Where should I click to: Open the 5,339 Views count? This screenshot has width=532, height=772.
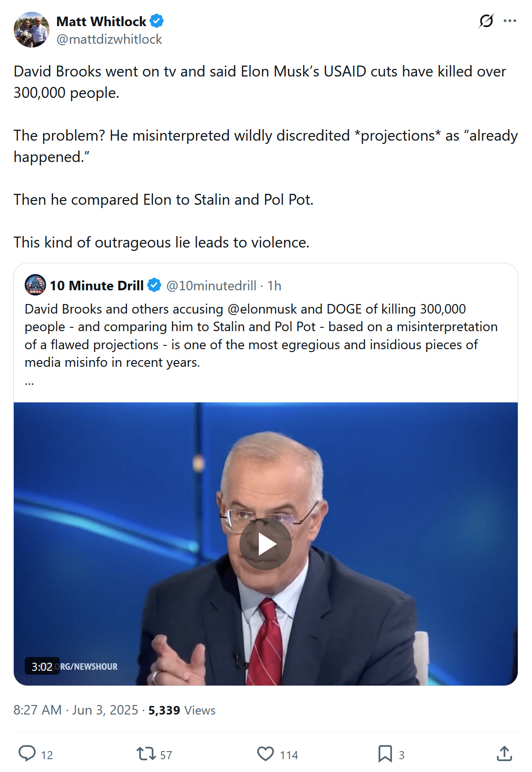click(182, 710)
